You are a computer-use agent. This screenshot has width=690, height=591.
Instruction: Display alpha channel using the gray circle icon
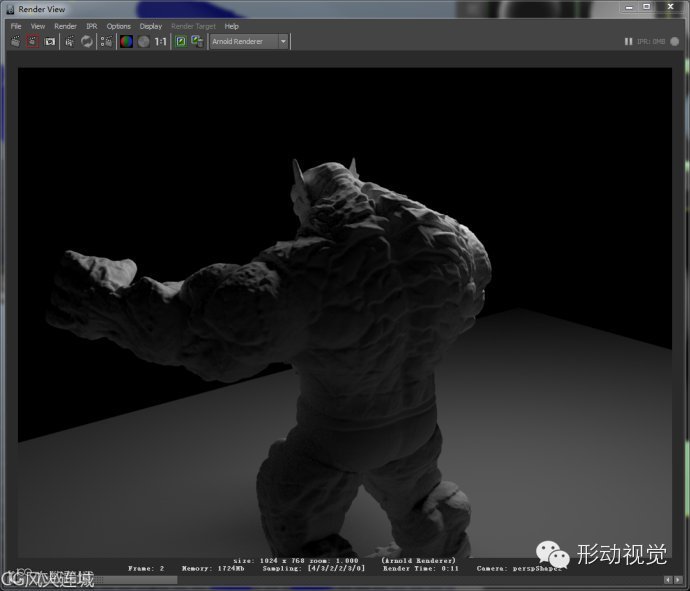144,41
